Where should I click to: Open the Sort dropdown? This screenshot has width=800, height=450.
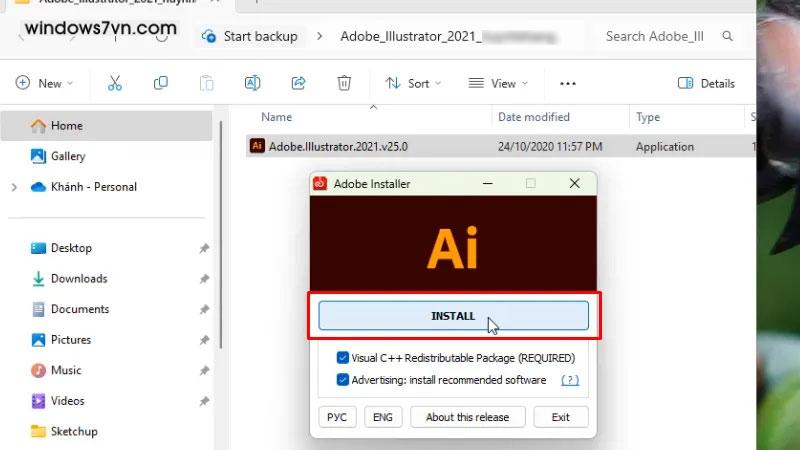pos(413,83)
